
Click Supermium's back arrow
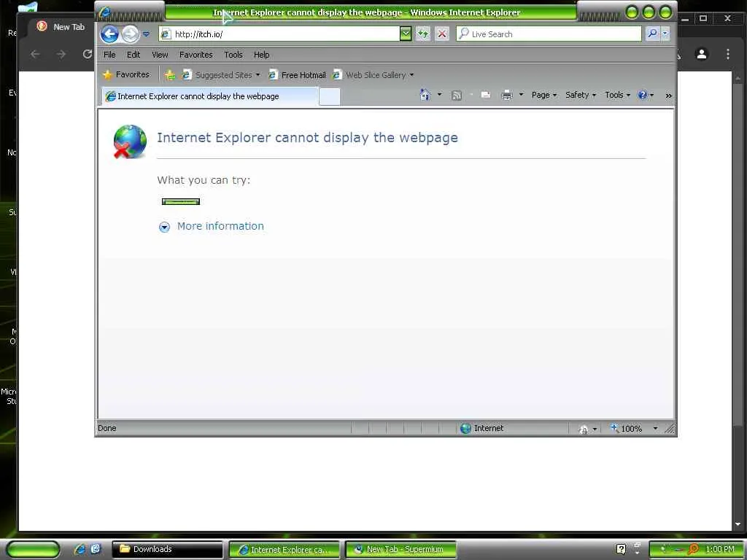(x=35, y=54)
